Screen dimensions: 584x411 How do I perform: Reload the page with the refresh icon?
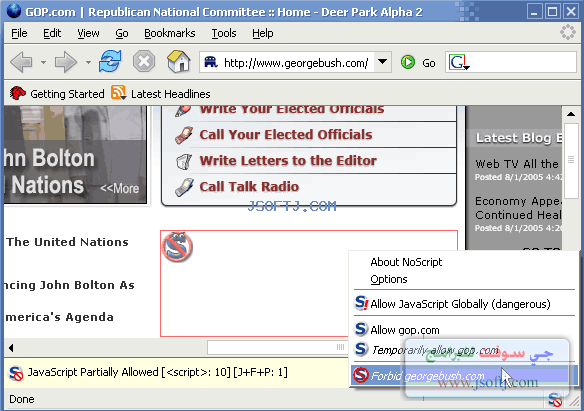tap(110, 61)
